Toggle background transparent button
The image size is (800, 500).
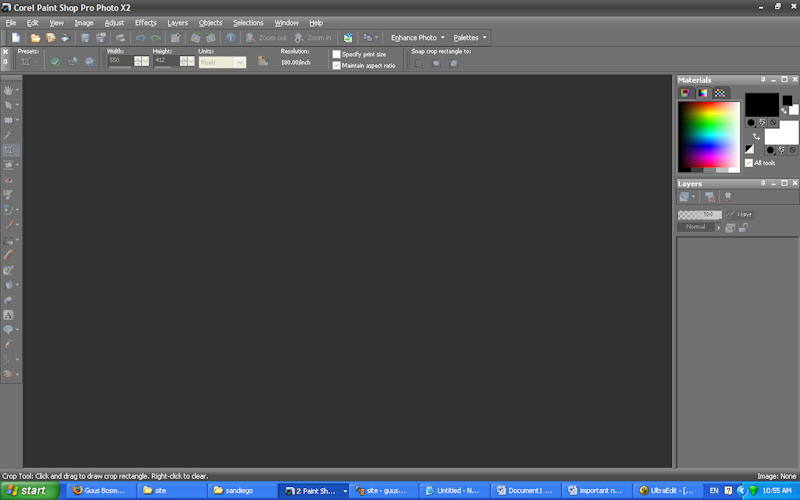(792, 150)
